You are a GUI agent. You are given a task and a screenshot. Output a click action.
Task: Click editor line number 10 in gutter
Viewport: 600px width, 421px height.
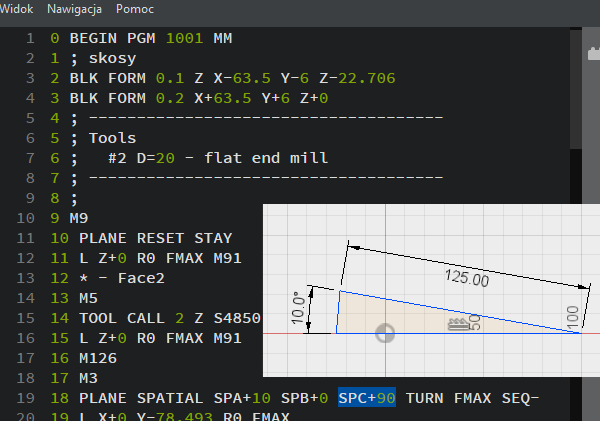25,218
